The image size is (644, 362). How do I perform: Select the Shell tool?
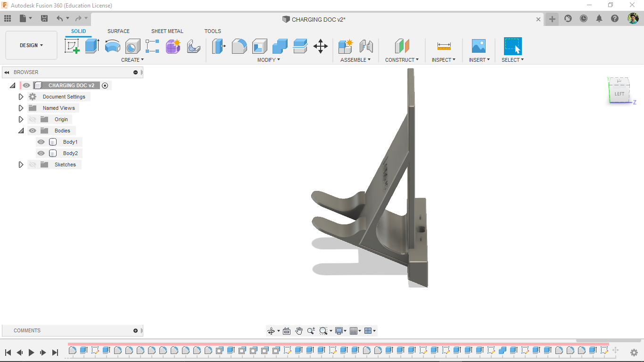(259, 46)
